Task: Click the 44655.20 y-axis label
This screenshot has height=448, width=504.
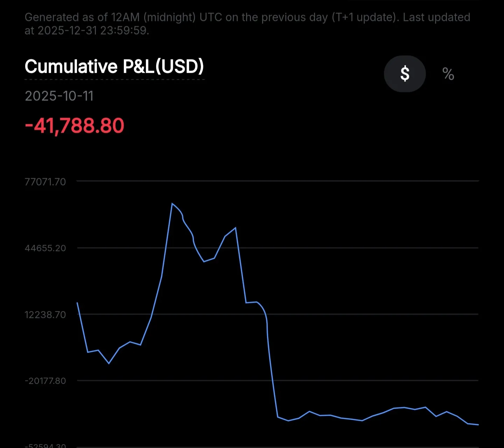Action: 45,248
